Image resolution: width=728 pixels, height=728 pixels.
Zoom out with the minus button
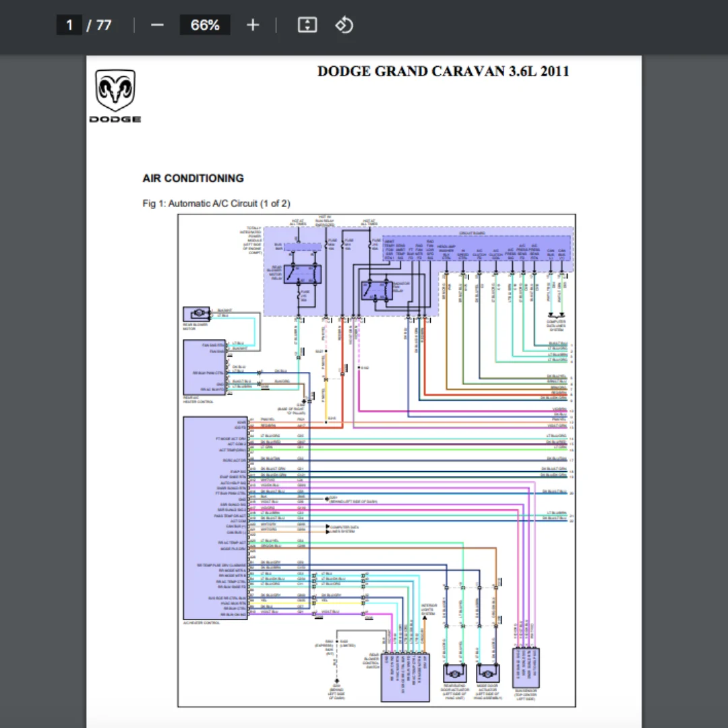click(x=157, y=25)
